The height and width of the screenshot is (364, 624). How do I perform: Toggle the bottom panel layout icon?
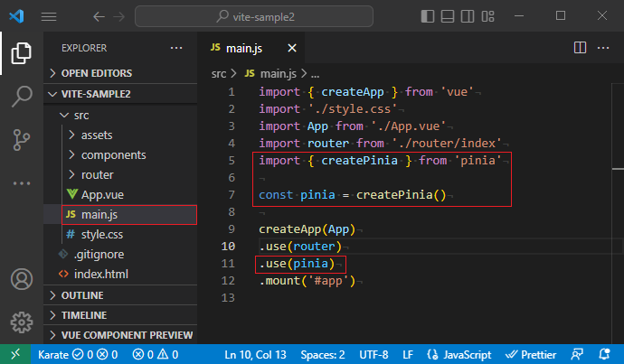click(448, 16)
